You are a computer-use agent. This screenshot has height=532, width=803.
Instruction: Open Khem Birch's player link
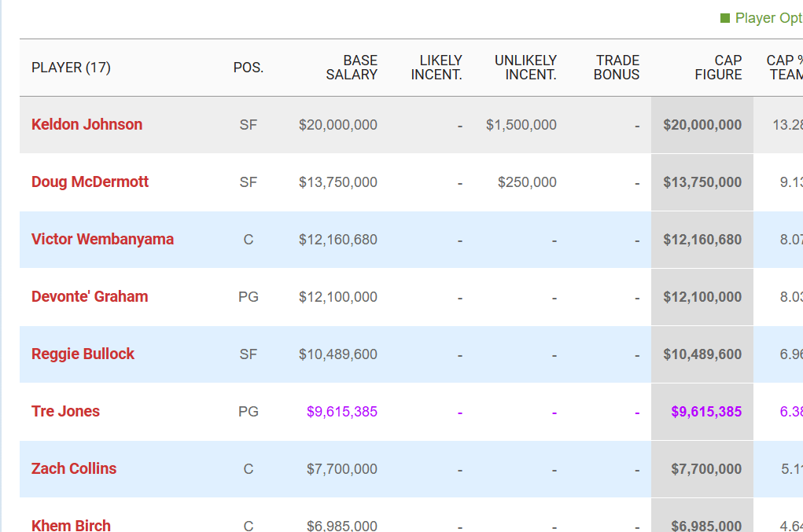click(71, 524)
